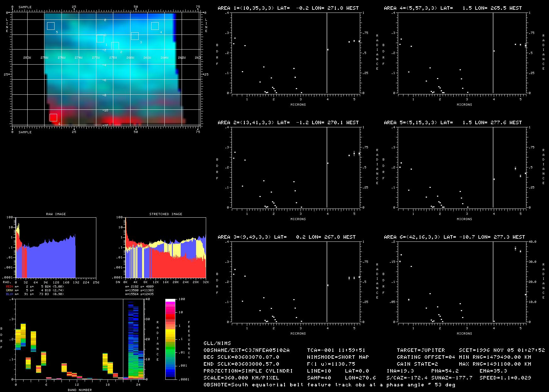This screenshot has width=549, height=392.
Task: Click 'INA=19.3' text
Action: tap(400, 371)
